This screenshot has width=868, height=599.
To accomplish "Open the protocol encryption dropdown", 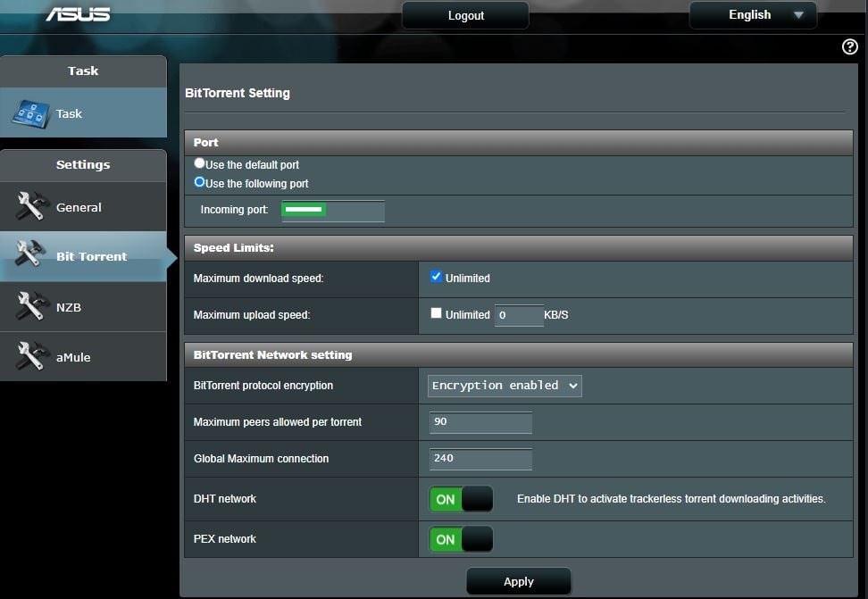I will coord(505,386).
